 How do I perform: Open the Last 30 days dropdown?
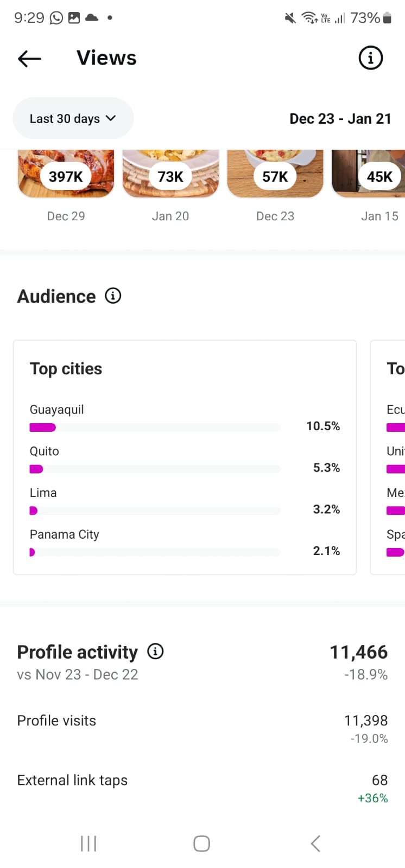pyautogui.click(x=73, y=118)
